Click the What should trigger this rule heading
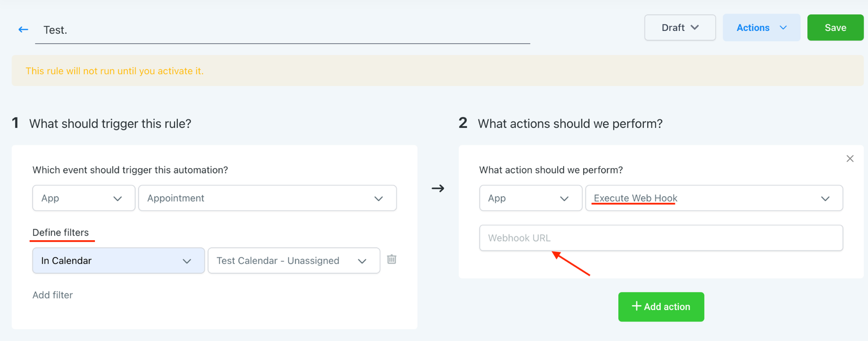The width and height of the screenshot is (868, 341). [110, 124]
